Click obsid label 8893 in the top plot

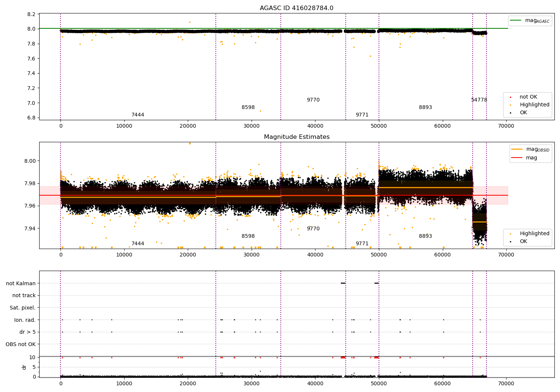point(425,108)
